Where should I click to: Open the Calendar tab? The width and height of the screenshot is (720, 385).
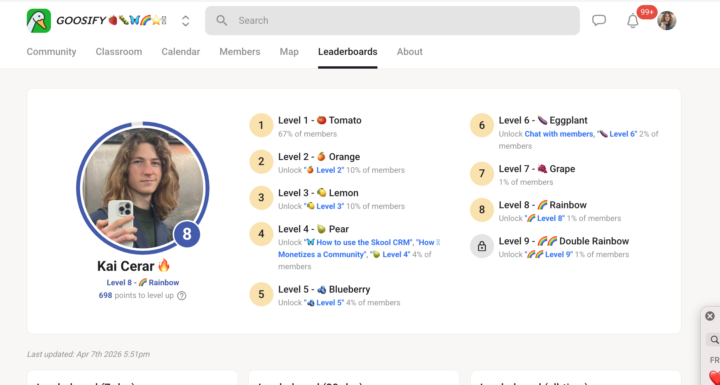tap(180, 51)
